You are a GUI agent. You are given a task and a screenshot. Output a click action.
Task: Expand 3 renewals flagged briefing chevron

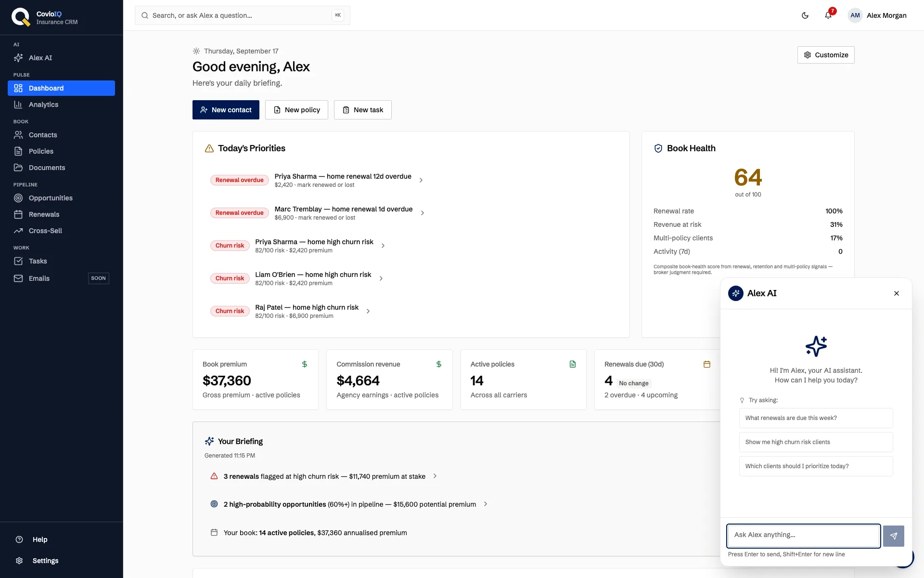(435, 476)
